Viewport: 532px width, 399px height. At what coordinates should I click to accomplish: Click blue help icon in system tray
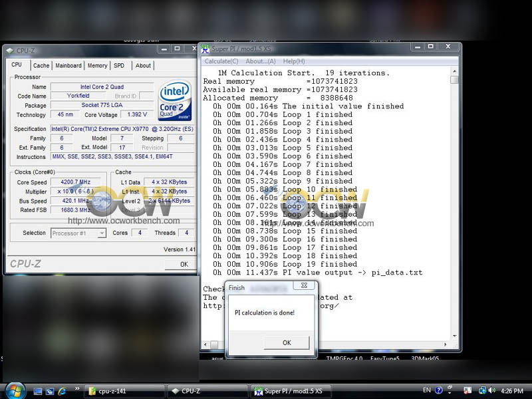[438, 390]
